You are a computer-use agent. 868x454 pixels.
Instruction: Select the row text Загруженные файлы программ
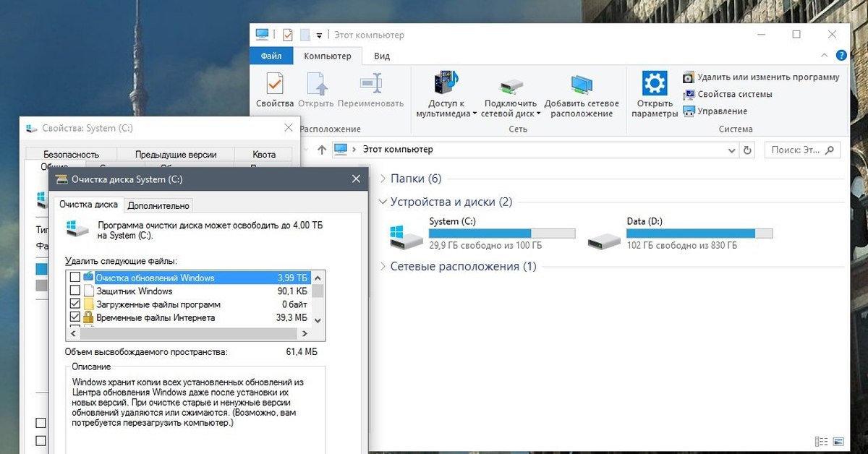[x=158, y=304]
